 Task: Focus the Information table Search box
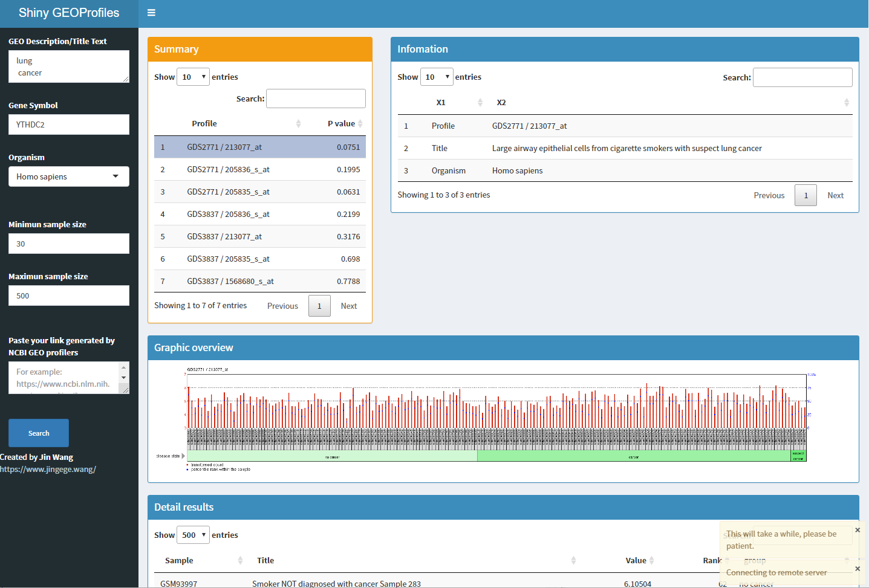coord(802,77)
